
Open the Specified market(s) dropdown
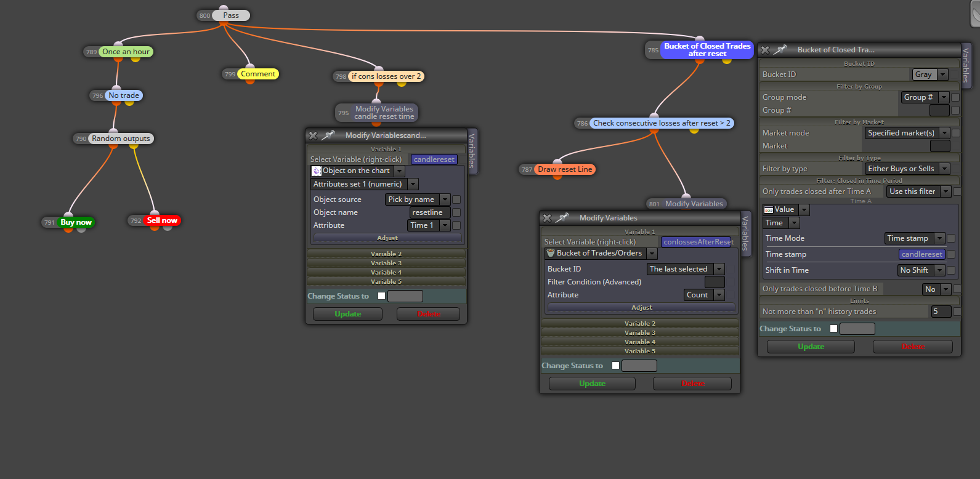pyautogui.click(x=944, y=133)
